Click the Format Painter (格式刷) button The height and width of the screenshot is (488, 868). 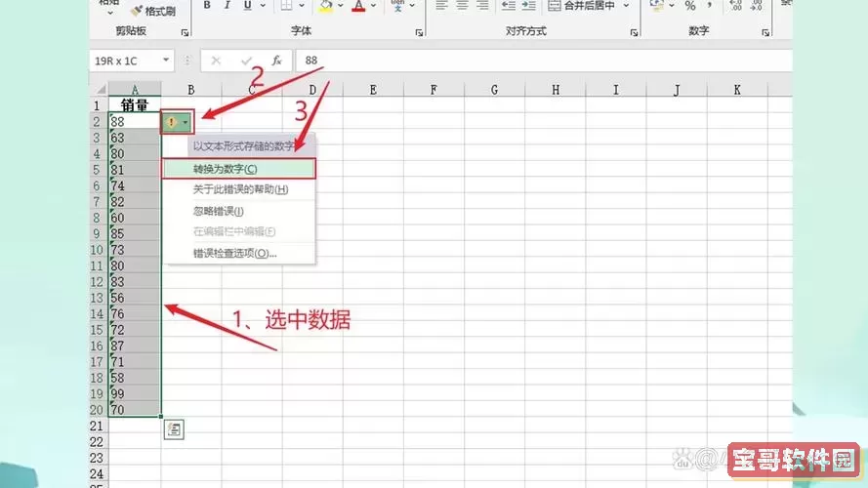153,11
